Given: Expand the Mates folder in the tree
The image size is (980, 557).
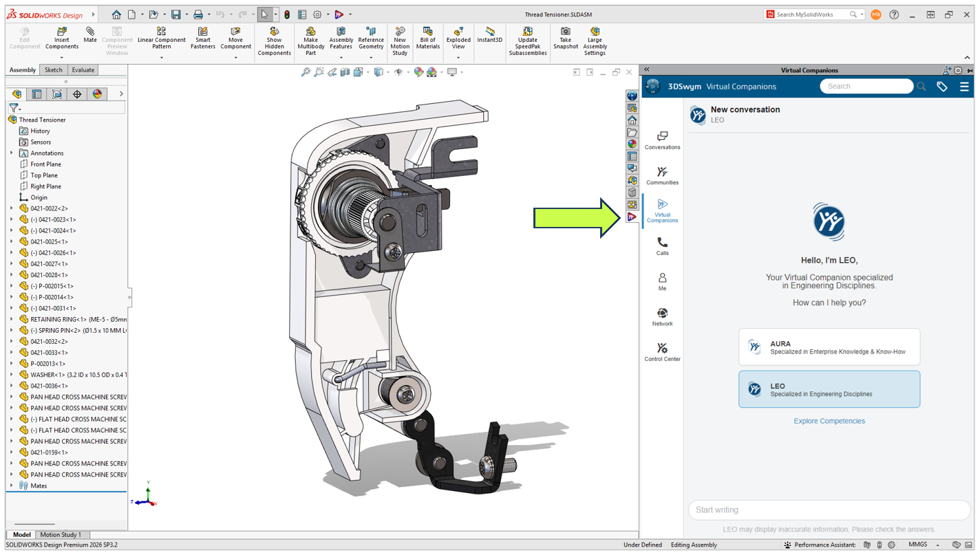Looking at the screenshot, I should pyautogui.click(x=11, y=485).
